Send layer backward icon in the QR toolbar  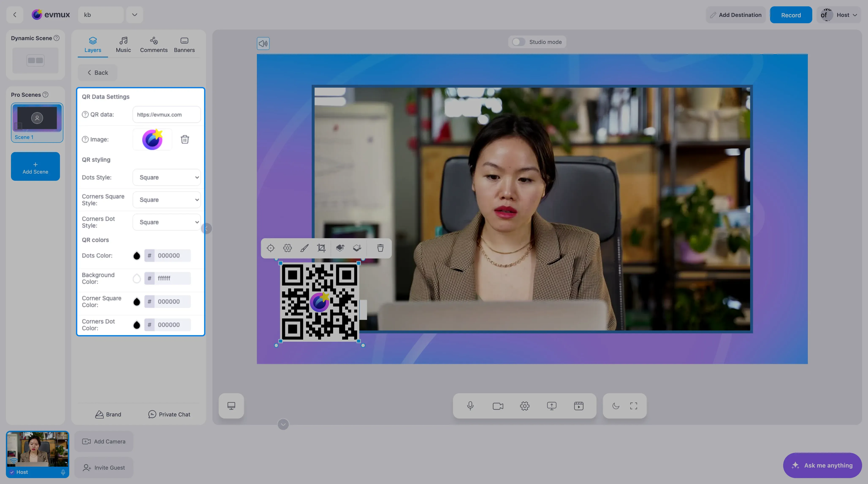357,248
